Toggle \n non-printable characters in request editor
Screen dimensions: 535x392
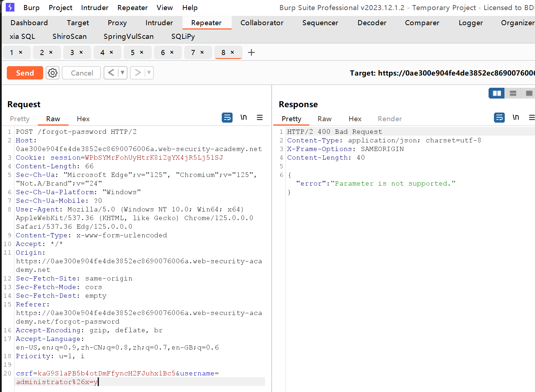pos(243,117)
